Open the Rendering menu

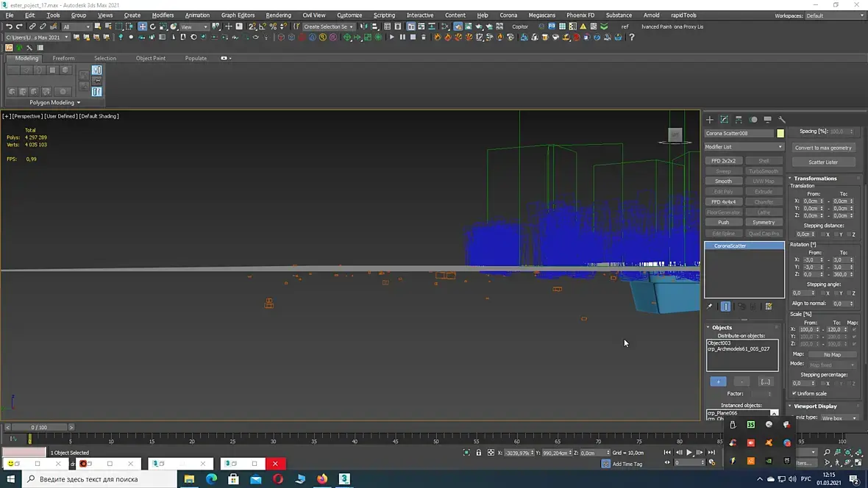[x=278, y=15]
